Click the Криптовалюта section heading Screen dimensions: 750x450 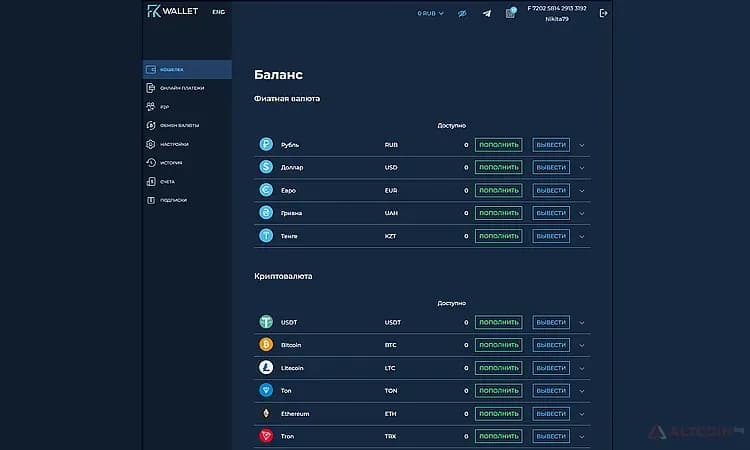283,276
